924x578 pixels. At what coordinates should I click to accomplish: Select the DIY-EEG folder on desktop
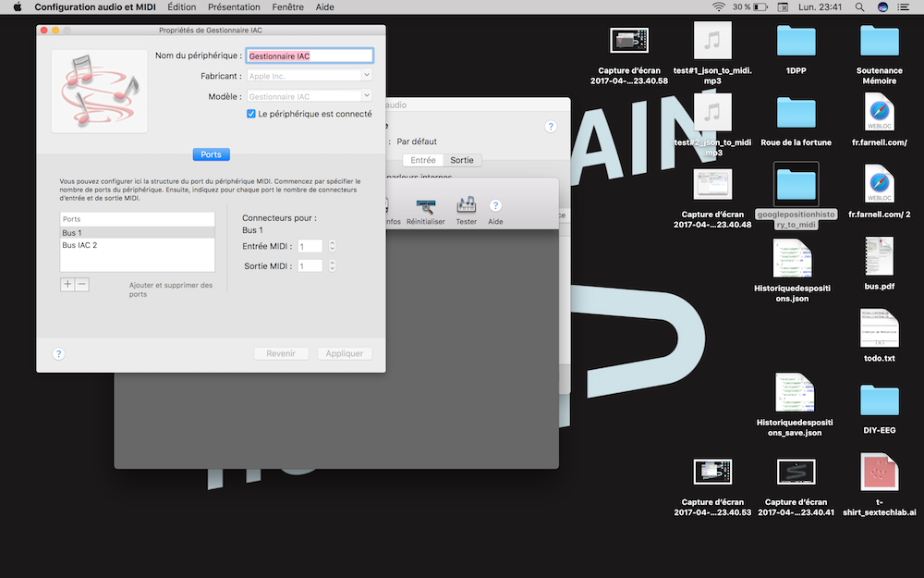879,401
